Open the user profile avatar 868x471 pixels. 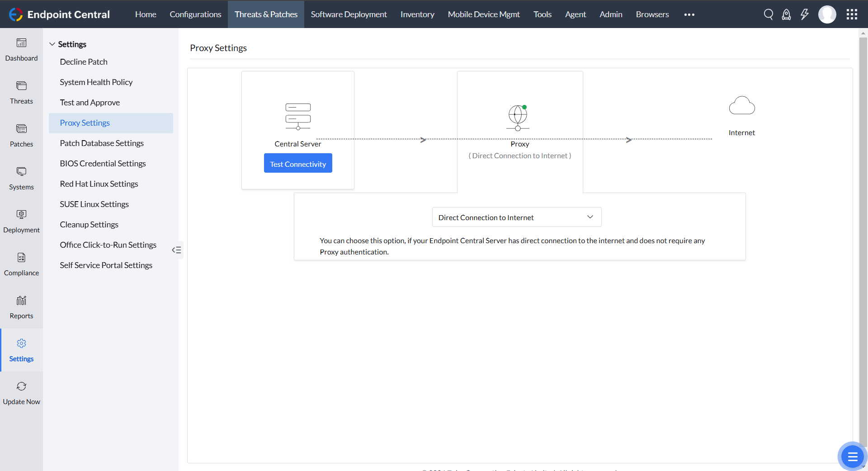tap(827, 14)
